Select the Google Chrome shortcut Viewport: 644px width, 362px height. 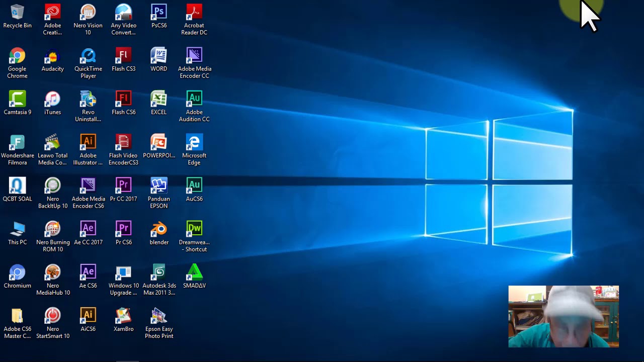point(17,55)
